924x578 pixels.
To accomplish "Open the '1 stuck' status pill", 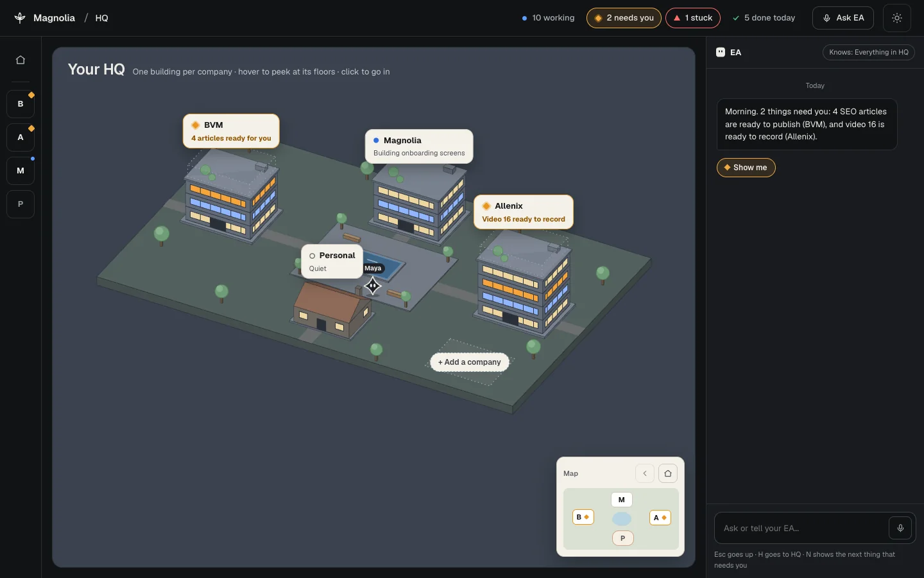I will [x=693, y=18].
